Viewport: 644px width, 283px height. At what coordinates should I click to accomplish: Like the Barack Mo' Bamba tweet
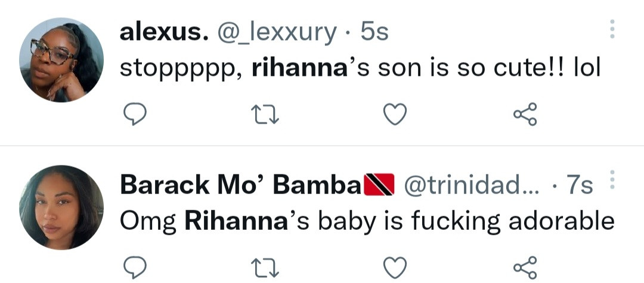pos(394,267)
